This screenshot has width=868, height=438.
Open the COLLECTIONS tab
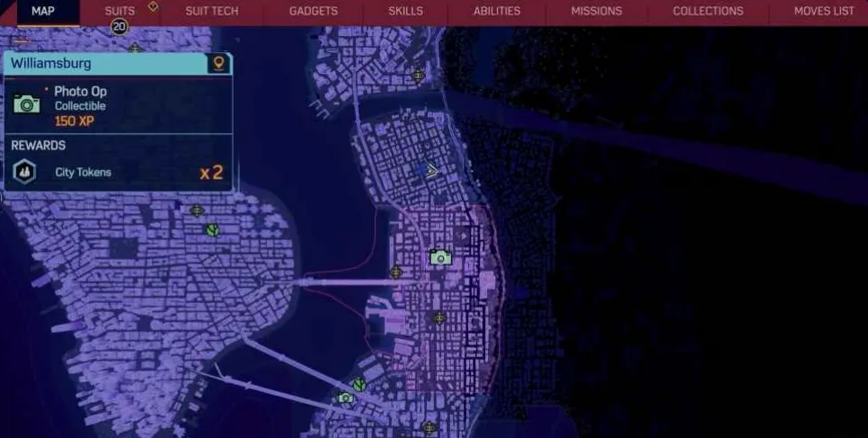pos(708,11)
